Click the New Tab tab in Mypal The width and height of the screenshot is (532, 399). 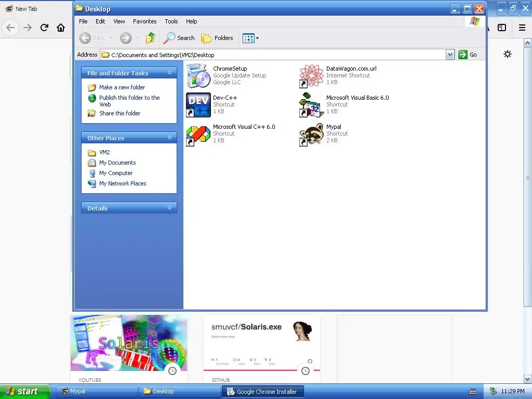[x=26, y=9]
